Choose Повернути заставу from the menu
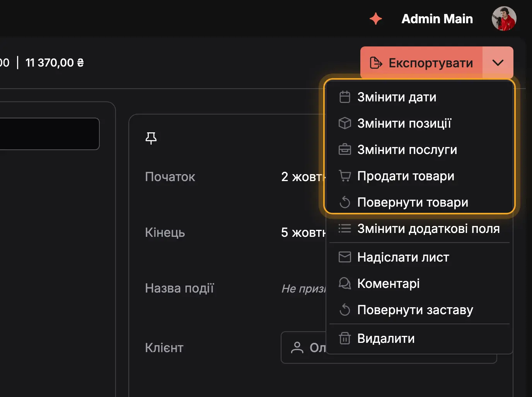This screenshot has width=532, height=397. tap(419, 310)
